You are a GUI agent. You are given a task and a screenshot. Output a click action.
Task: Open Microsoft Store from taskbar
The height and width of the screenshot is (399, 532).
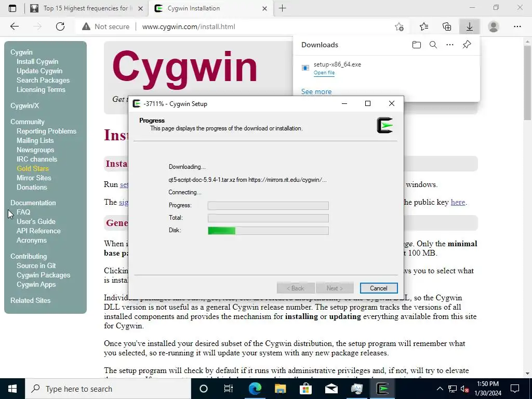click(x=305, y=389)
